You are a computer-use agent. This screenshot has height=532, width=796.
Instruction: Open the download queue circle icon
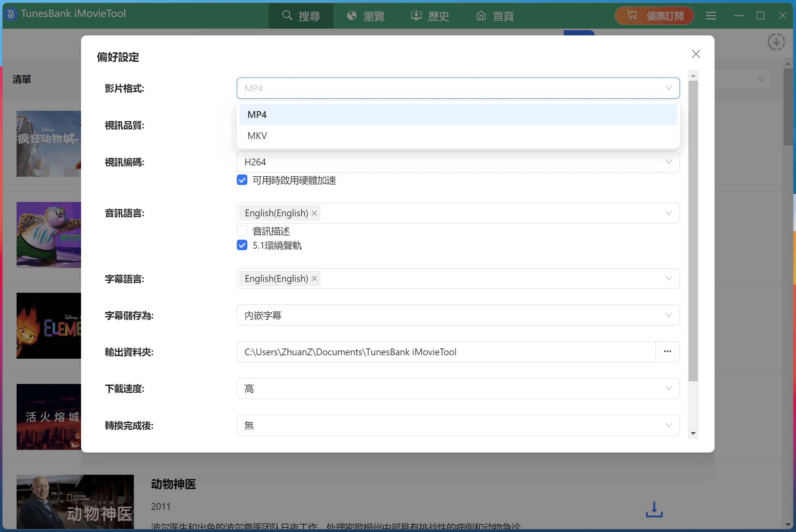pyautogui.click(x=776, y=42)
